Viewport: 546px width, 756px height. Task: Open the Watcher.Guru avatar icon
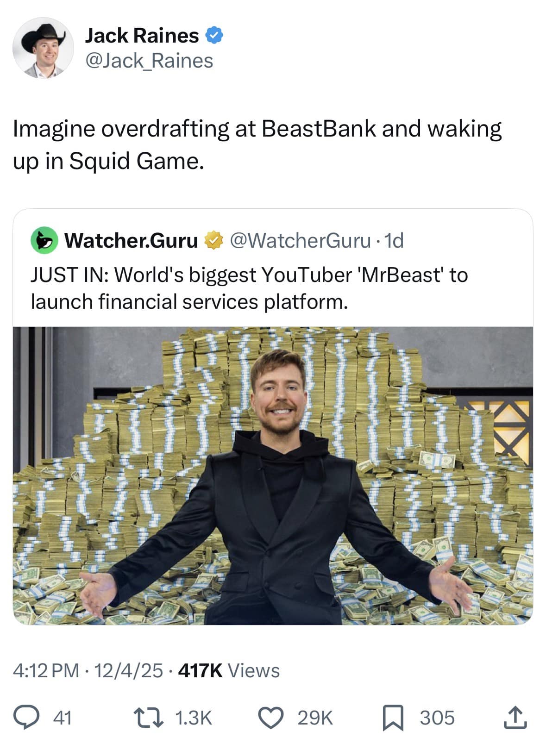click(44, 240)
